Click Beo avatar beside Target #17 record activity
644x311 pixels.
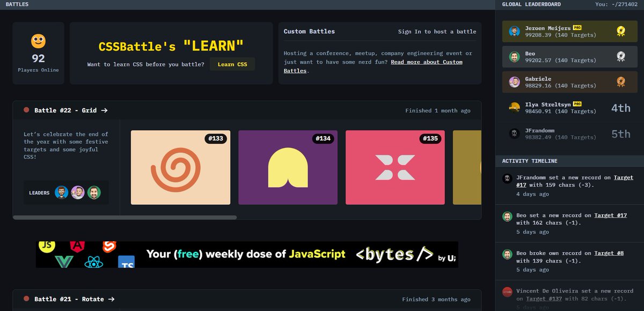[507, 216]
